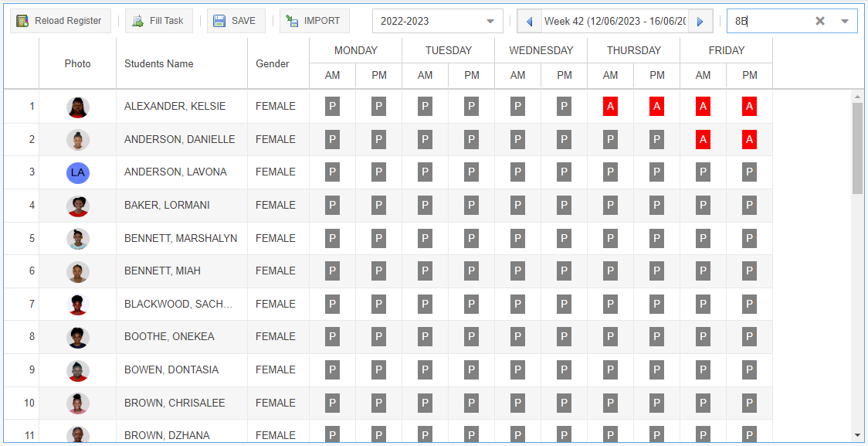Click the import spreadsheet icon
The height and width of the screenshot is (446, 868).
292,21
